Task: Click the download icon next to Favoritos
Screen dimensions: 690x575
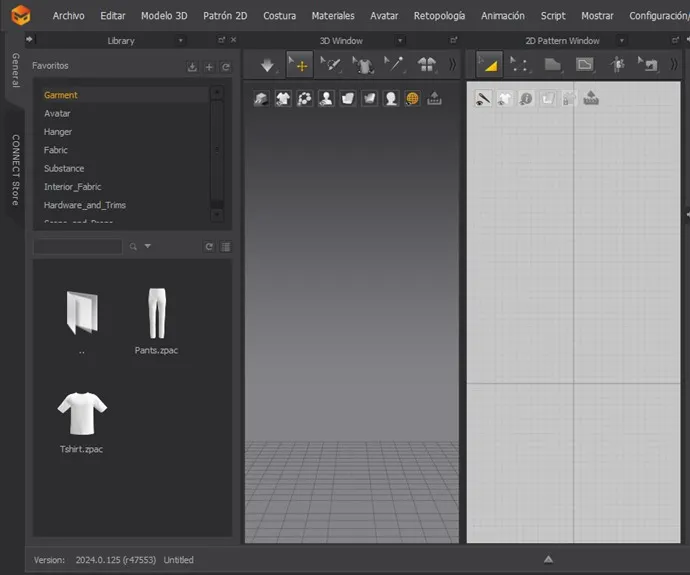Action: click(x=192, y=67)
